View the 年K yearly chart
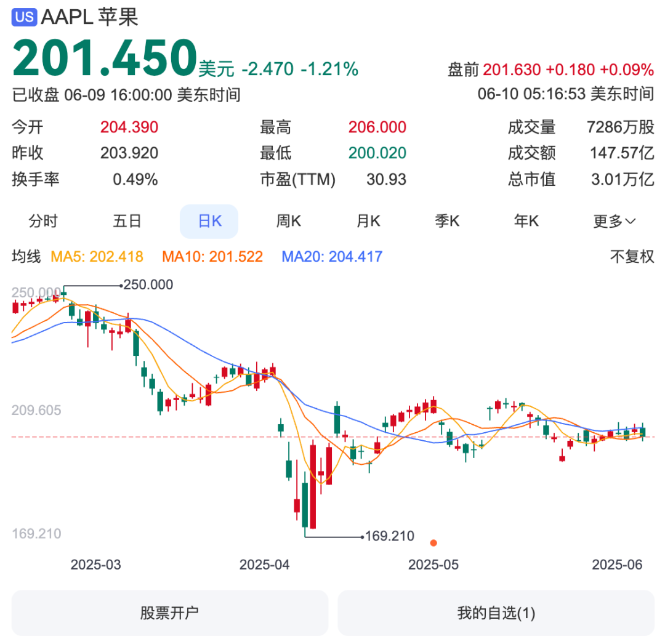This screenshot has width=665, height=644. [x=526, y=221]
